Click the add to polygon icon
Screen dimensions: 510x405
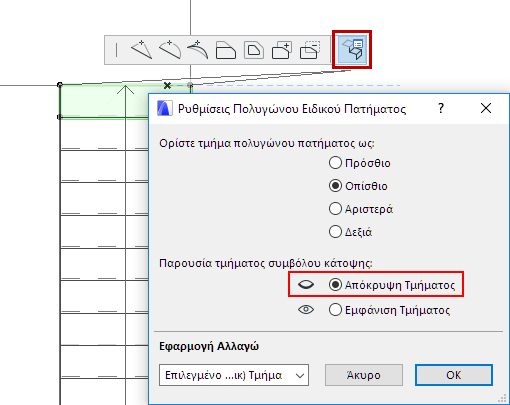coord(282,50)
